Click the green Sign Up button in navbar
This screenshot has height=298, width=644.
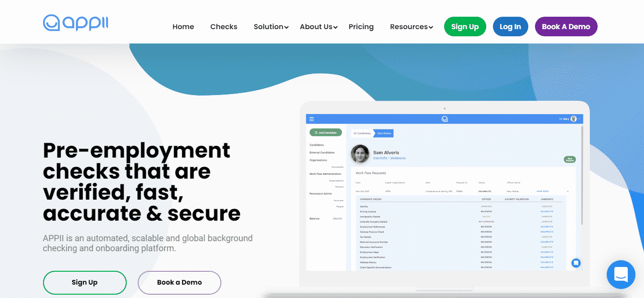[x=465, y=27]
